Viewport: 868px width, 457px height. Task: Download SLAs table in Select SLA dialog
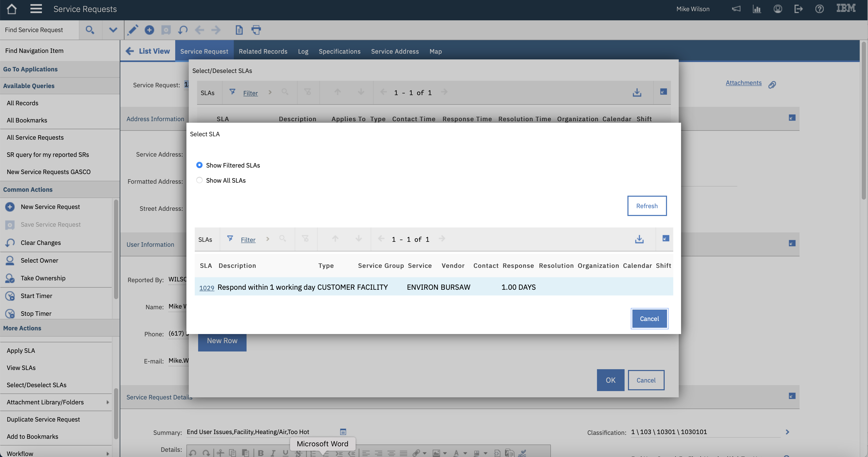(639, 239)
